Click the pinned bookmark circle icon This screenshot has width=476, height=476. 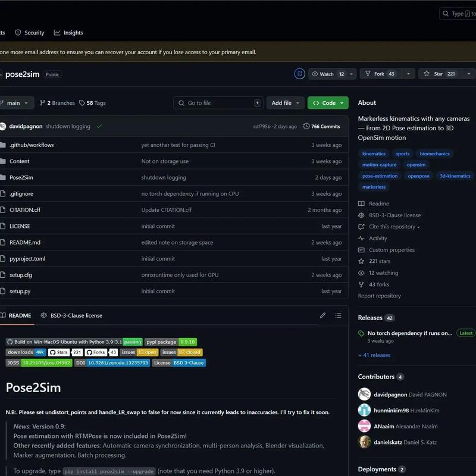299,74
